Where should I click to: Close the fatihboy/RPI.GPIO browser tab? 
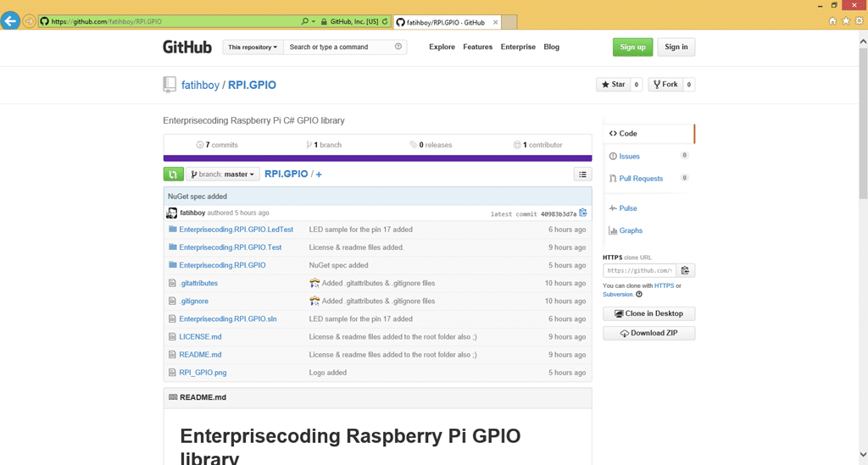(495, 22)
